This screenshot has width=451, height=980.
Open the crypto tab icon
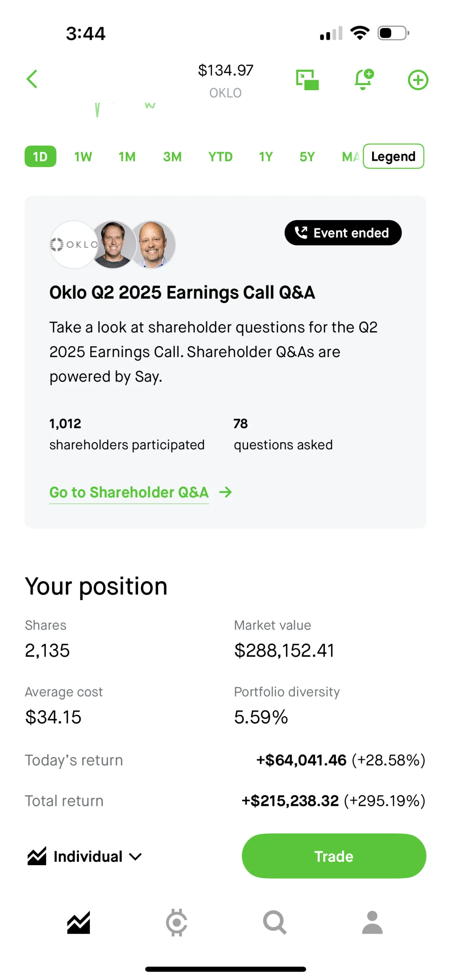(177, 922)
